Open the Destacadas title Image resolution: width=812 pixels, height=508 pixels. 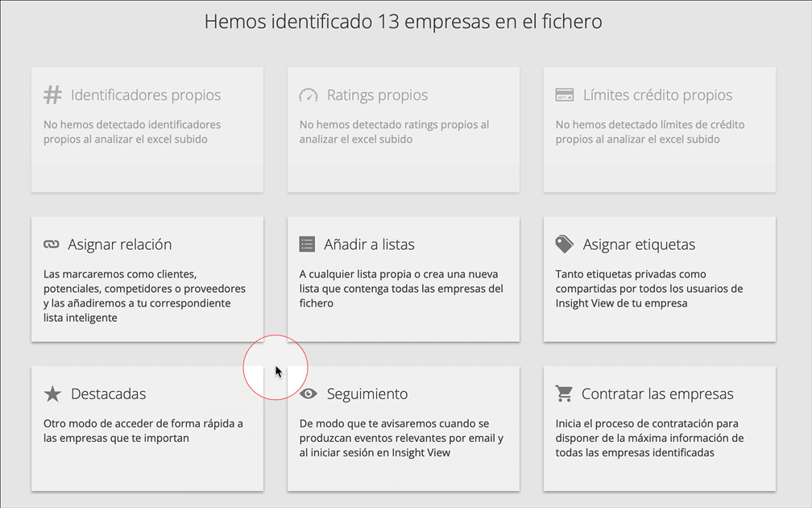108,394
